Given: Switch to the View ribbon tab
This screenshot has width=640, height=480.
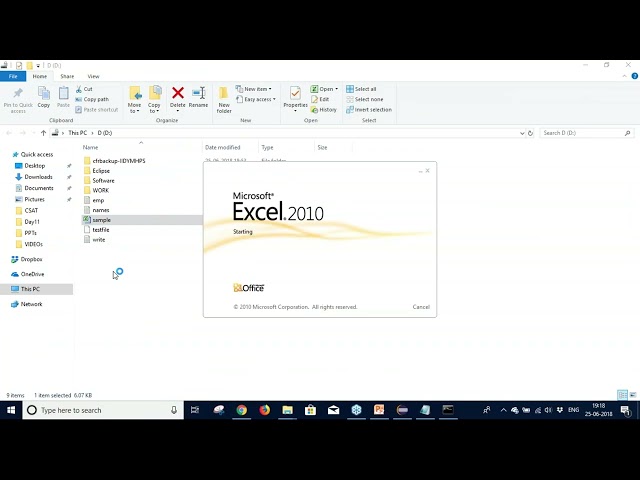Looking at the screenshot, I should click(93, 76).
